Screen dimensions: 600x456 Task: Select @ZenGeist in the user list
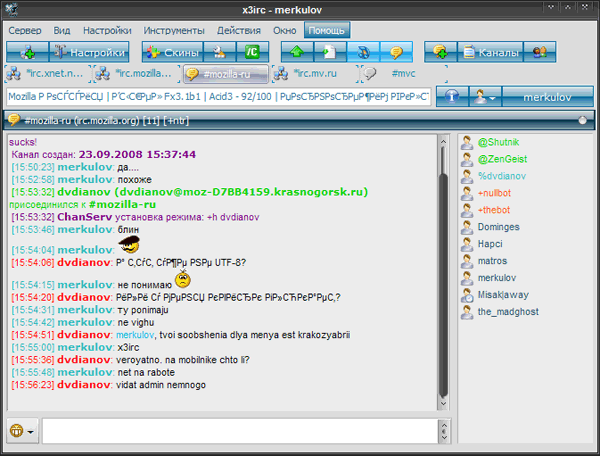tap(502, 159)
